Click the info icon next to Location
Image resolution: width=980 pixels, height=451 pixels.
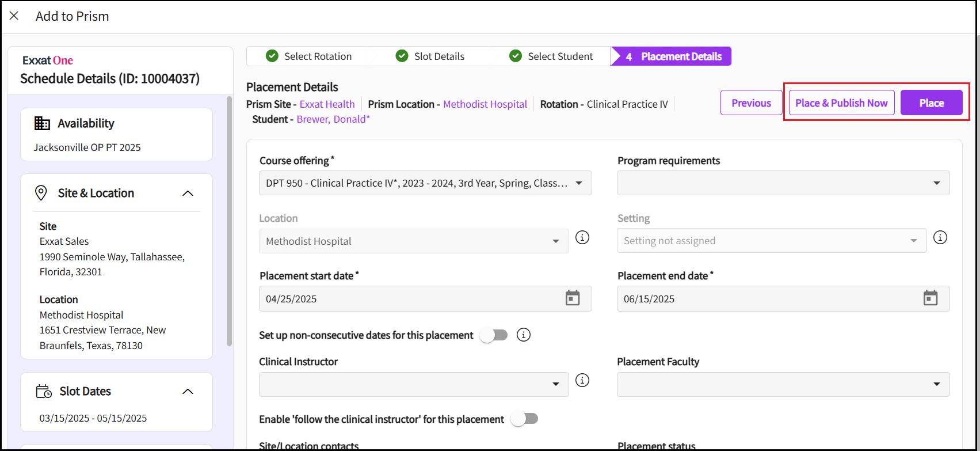point(582,237)
